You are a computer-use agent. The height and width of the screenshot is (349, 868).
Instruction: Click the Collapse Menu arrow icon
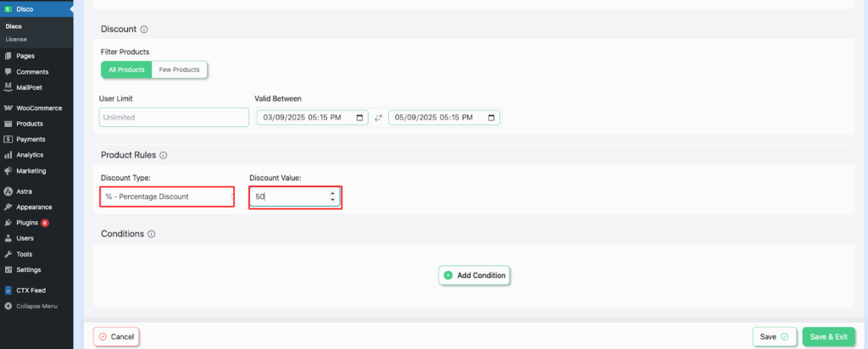pyautogui.click(x=8, y=306)
